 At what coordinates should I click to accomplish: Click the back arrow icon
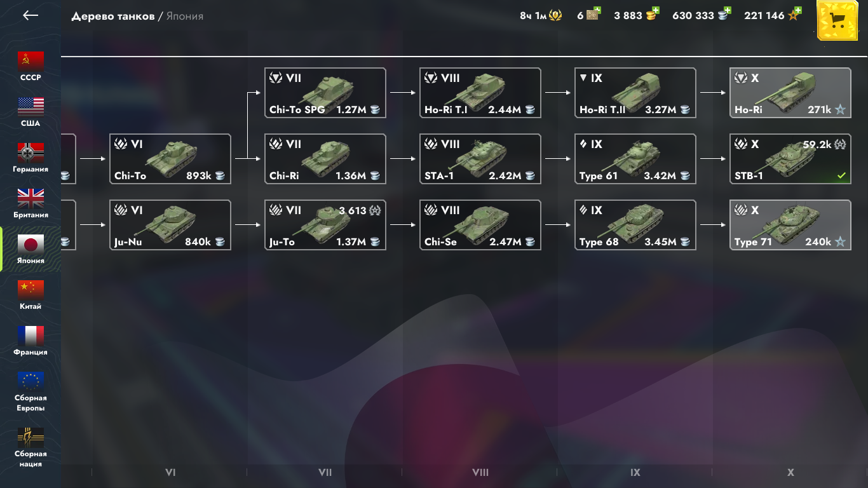[x=31, y=15]
